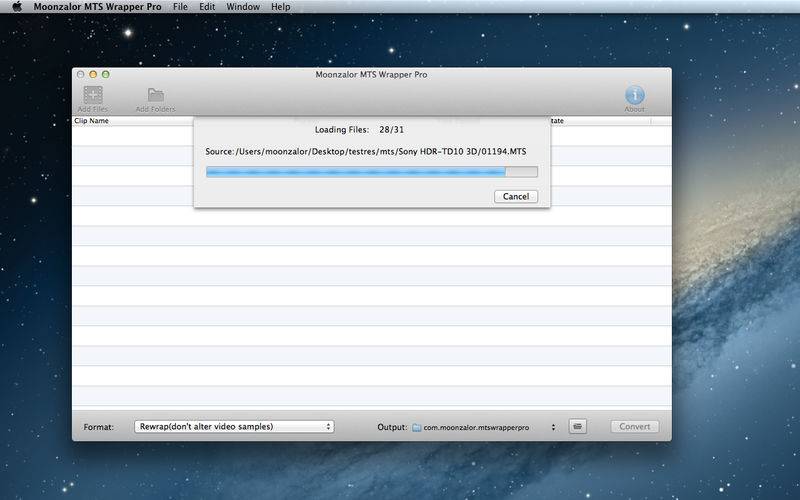Click the Source file path text
800x500 pixels.
[366, 152]
